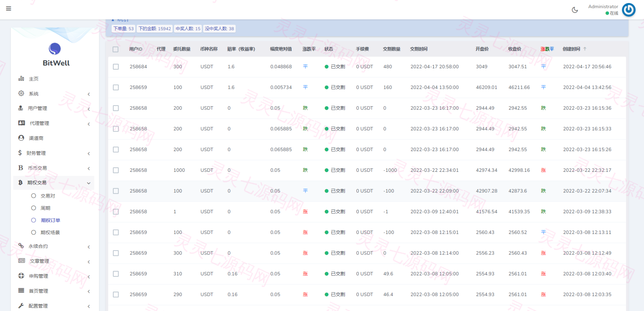Click the 期权交易 bitcoin icon
Image resolution: width=644 pixels, height=311 pixels.
20,182
